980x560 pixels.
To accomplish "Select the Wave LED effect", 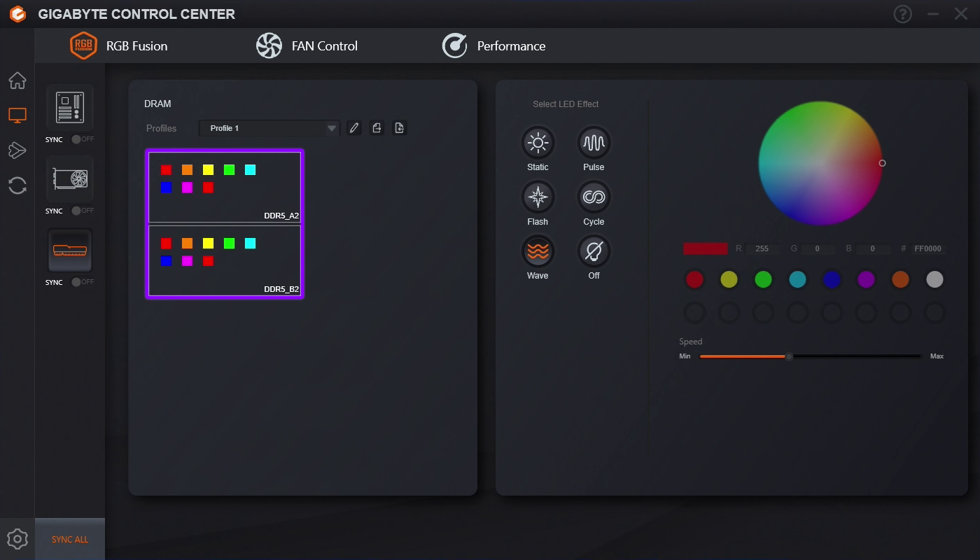I will pos(537,250).
